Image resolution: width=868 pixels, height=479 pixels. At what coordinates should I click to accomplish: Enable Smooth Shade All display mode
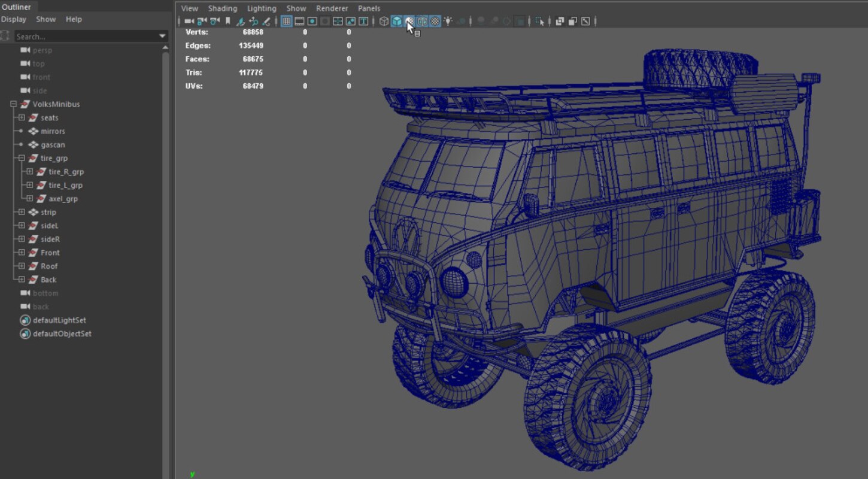click(396, 22)
